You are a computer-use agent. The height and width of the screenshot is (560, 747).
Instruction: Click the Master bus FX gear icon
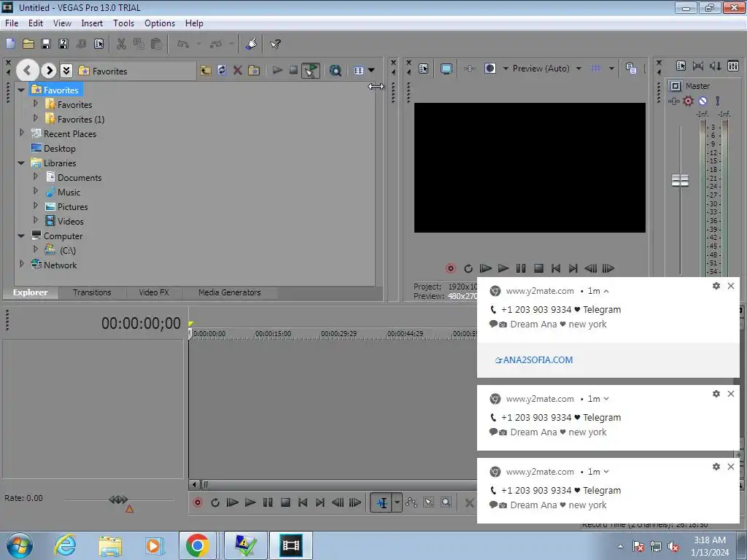pos(688,101)
